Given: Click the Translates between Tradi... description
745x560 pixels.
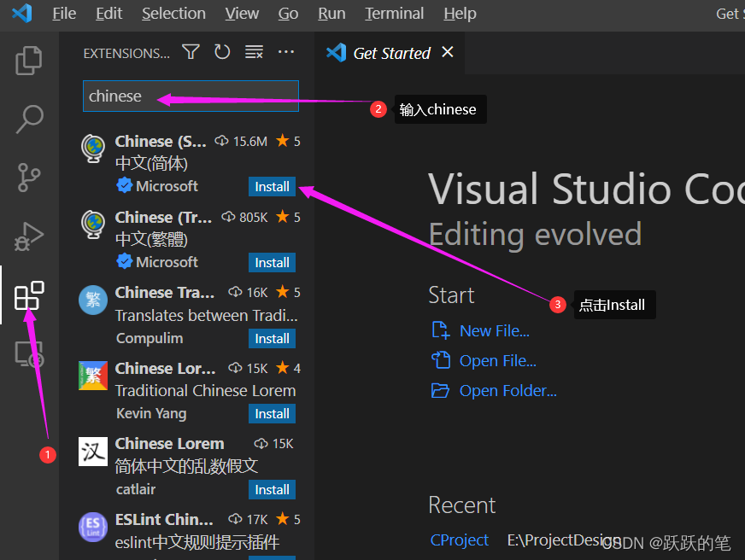Looking at the screenshot, I should [x=206, y=316].
